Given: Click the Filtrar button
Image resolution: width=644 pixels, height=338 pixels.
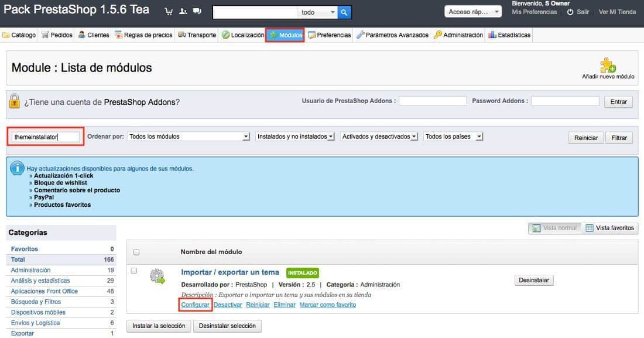Looking at the screenshot, I should coord(619,138).
